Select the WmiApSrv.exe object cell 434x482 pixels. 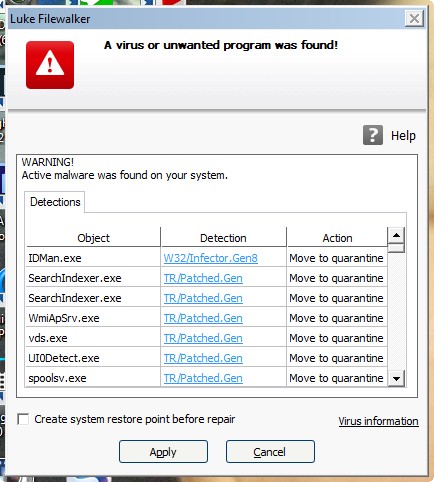[x=93, y=318]
